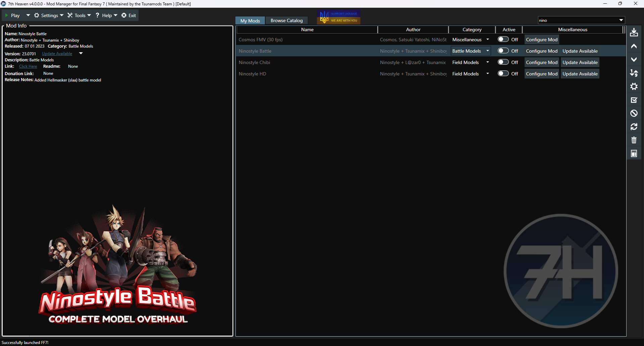
Task: Click the Ninostyle Battle preview image
Action: (x=117, y=265)
